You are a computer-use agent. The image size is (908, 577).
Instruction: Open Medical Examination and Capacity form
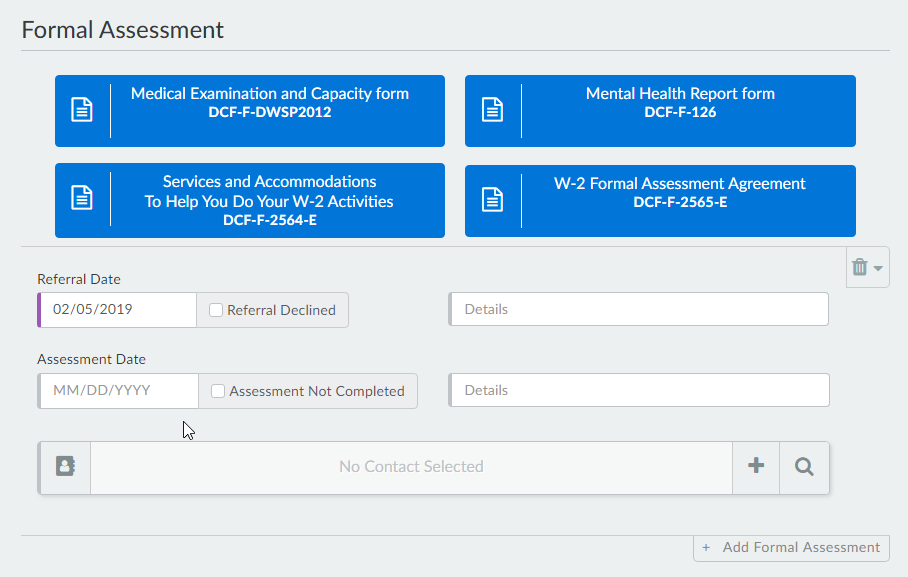tap(270, 102)
